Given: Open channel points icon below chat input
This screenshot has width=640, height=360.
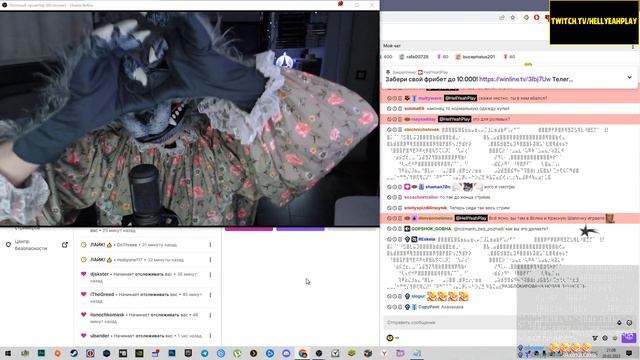Looking at the screenshot, I should click(390, 338).
